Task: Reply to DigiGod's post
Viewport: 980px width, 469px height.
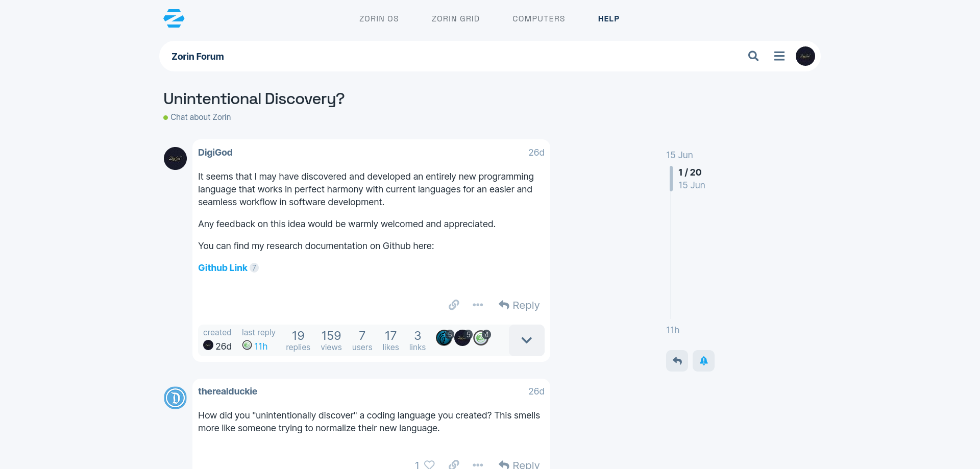Action: [x=519, y=305]
